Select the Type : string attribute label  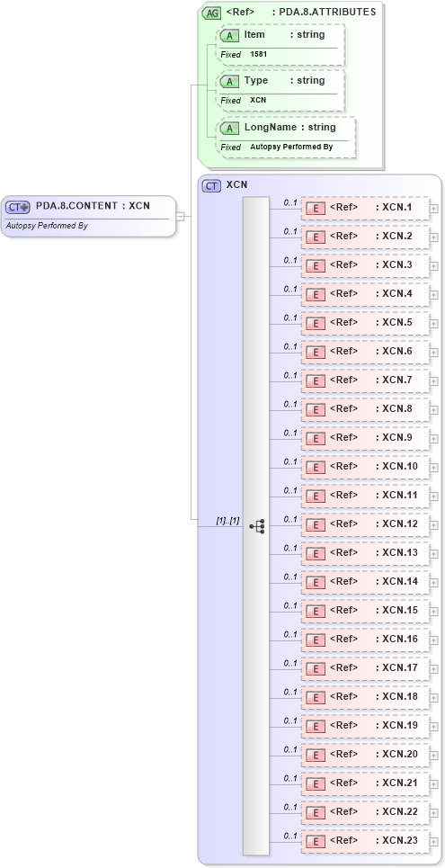pyautogui.click(x=284, y=80)
